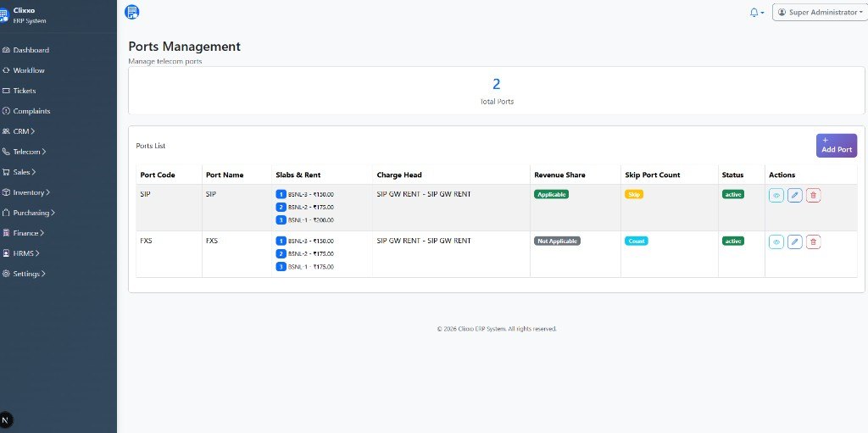Delete the FXS port using the trash icon

point(813,241)
